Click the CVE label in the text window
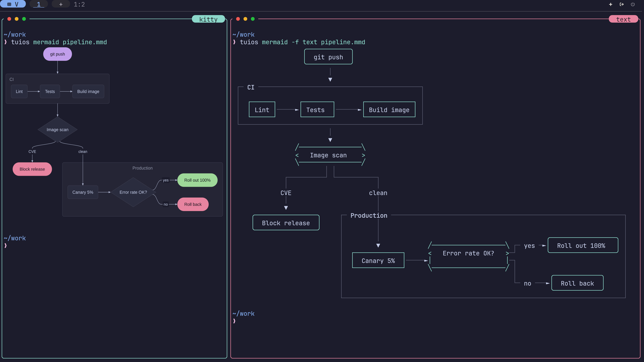This screenshot has width=644, height=362. click(x=286, y=193)
